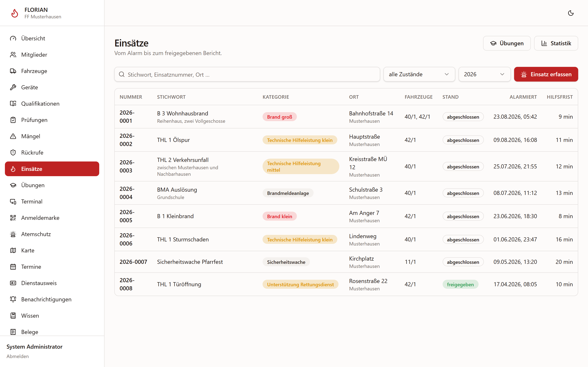Open Anmeldemarke via the QR code icon

coord(13,218)
